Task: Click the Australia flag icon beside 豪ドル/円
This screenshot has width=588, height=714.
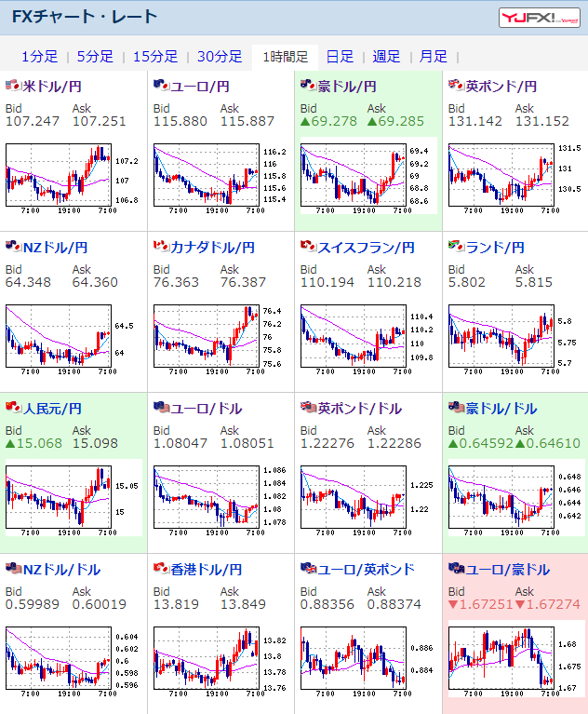Action: tap(308, 85)
